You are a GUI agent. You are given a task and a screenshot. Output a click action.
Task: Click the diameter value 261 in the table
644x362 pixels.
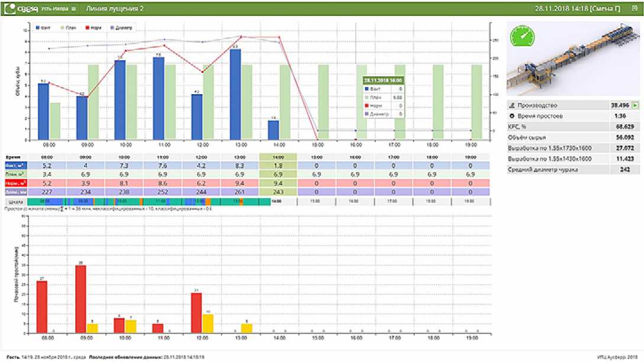click(240, 192)
